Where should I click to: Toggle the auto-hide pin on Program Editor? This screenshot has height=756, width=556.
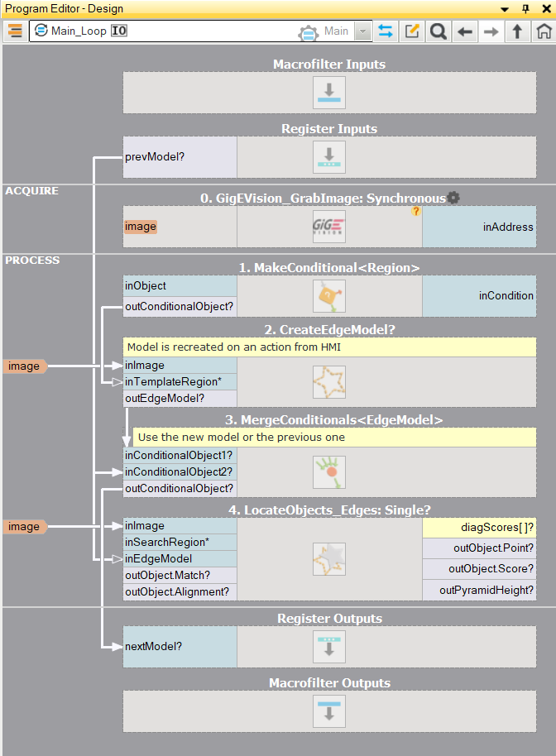(525, 8)
